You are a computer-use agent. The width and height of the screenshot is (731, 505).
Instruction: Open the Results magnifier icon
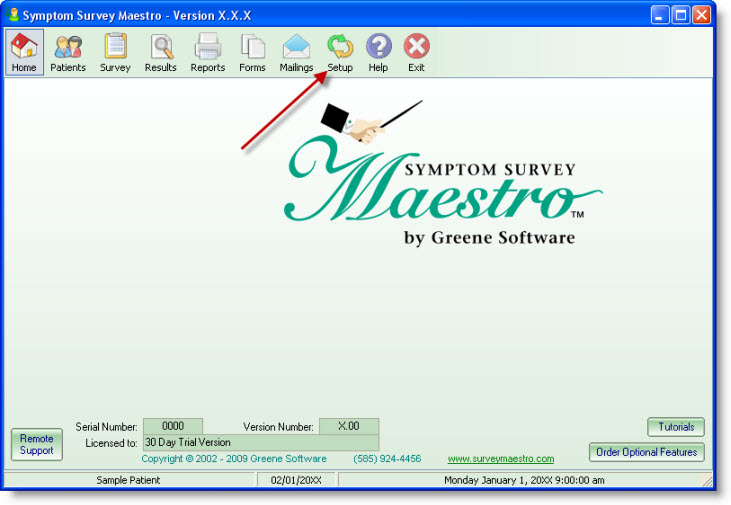point(160,53)
